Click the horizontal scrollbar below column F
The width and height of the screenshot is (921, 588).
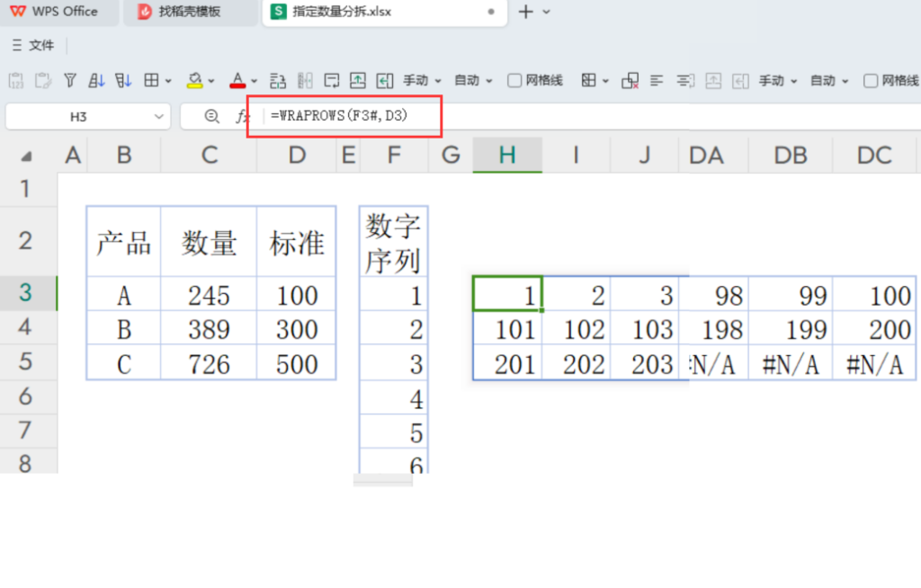tap(383, 480)
